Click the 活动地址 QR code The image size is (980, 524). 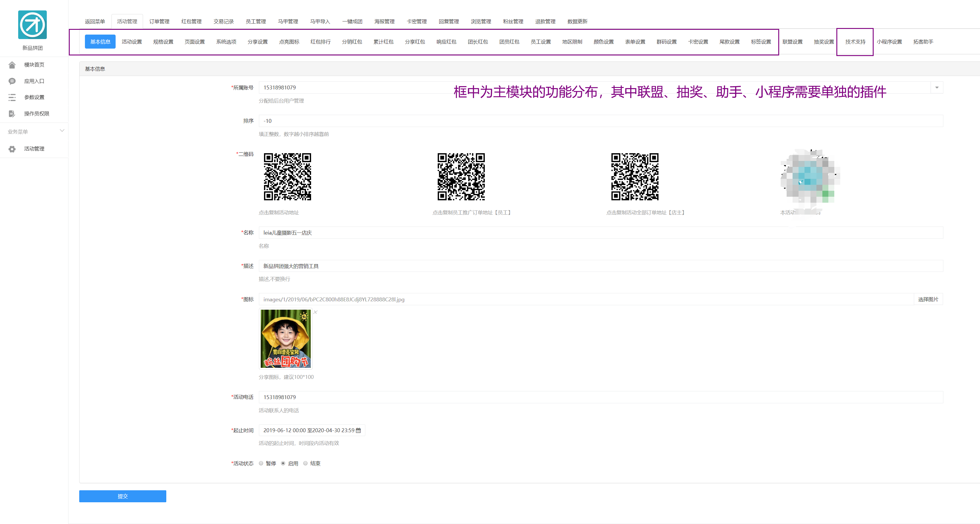tap(287, 176)
